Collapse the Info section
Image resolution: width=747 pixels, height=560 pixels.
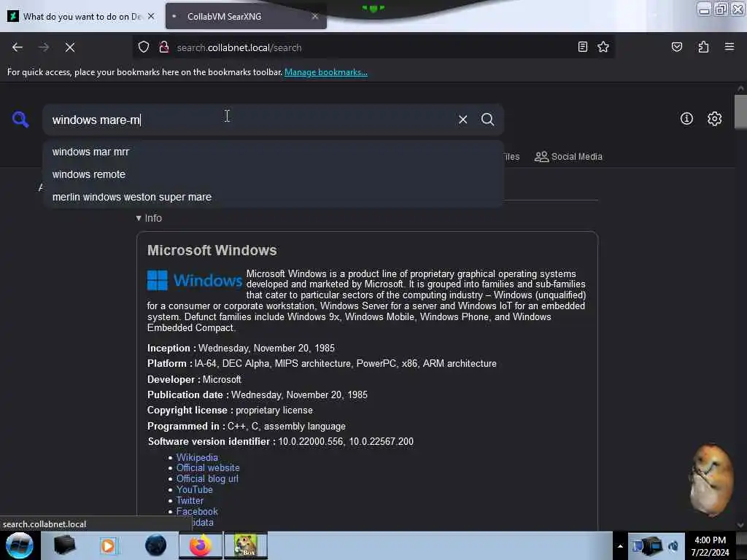(x=149, y=218)
